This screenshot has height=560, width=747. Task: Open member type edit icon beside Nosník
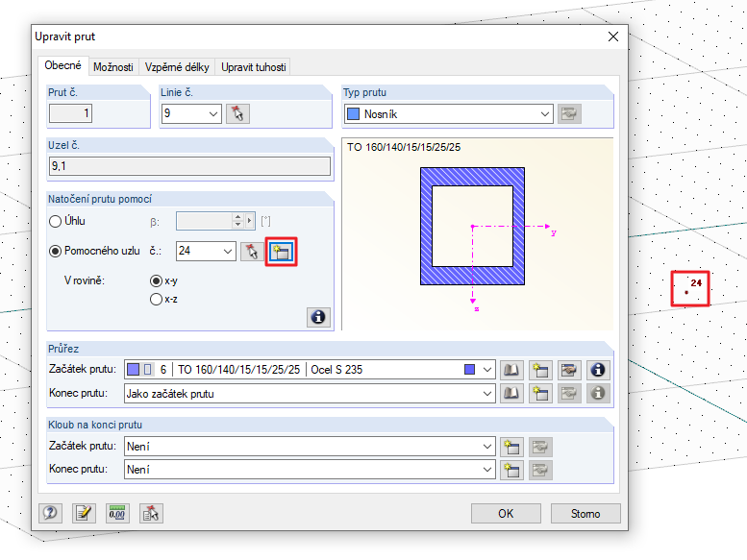point(569,113)
